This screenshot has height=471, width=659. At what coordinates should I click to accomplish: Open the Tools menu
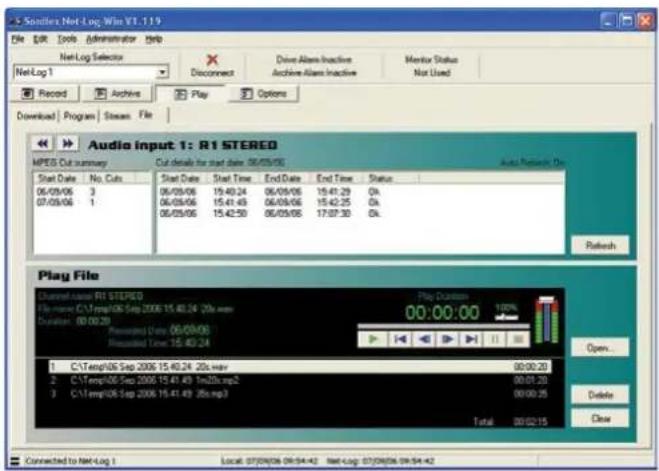[x=67, y=39]
